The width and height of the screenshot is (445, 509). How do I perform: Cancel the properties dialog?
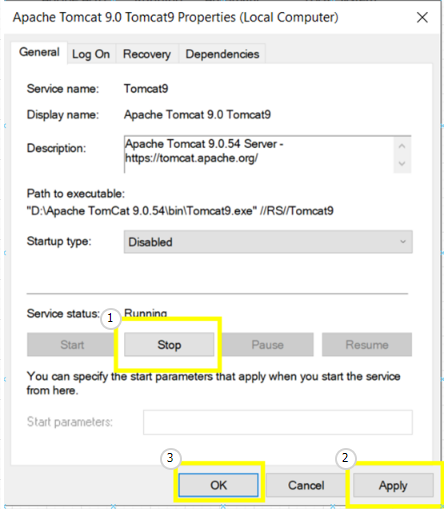[x=306, y=485]
